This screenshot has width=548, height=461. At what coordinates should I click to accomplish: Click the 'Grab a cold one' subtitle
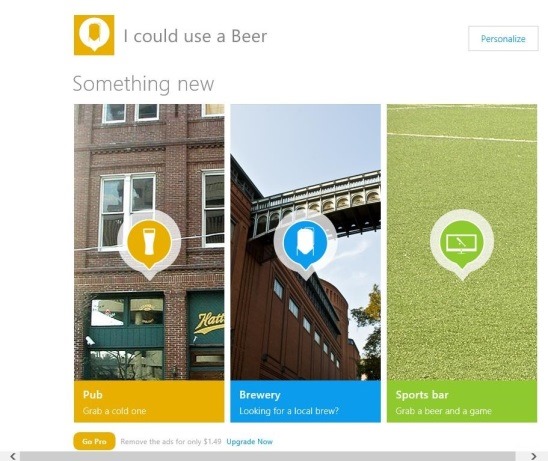point(115,411)
